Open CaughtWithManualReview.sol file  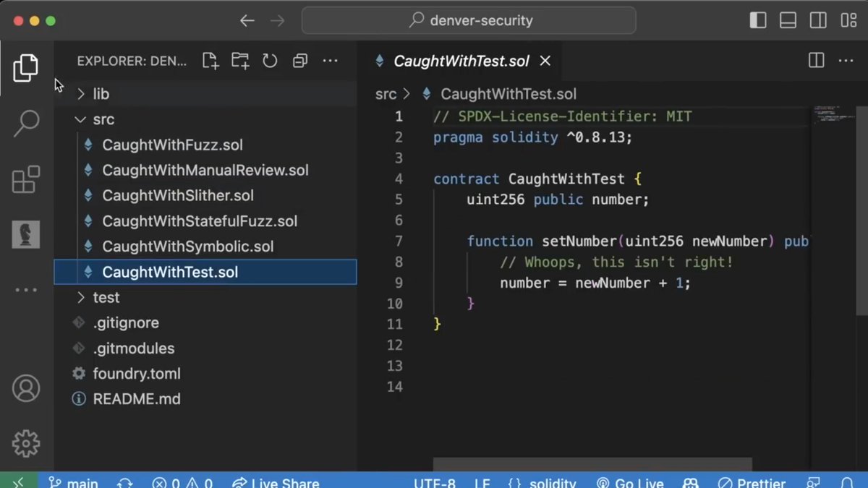tap(205, 171)
